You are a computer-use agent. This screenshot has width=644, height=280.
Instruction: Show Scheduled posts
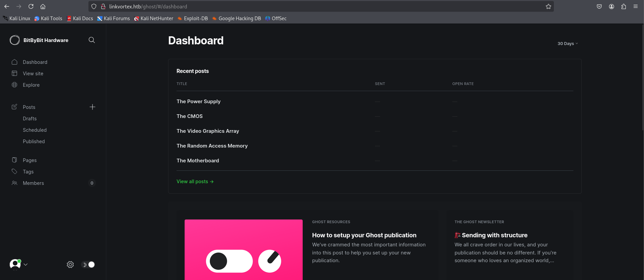tap(35, 130)
